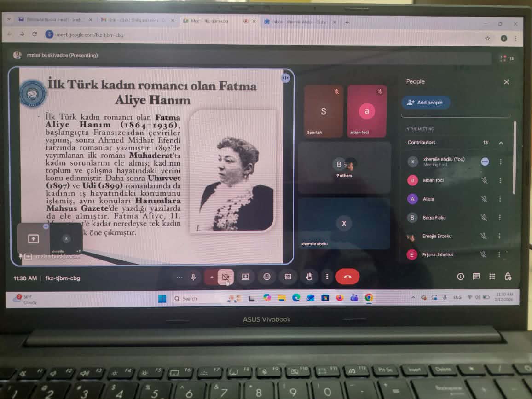Open more options three-dot call menu
This screenshot has width=532, height=399.
click(327, 277)
